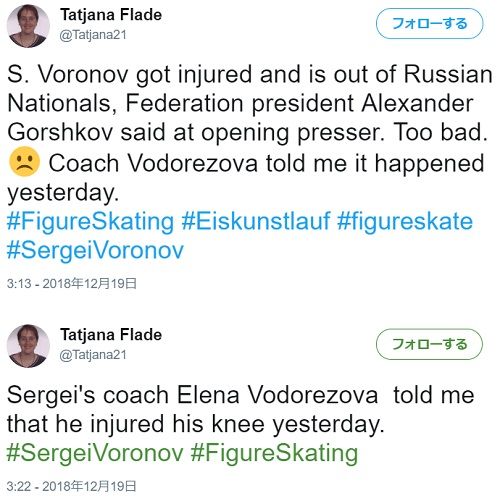Open Tatjana Flade name in first tweet

click(111, 15)
